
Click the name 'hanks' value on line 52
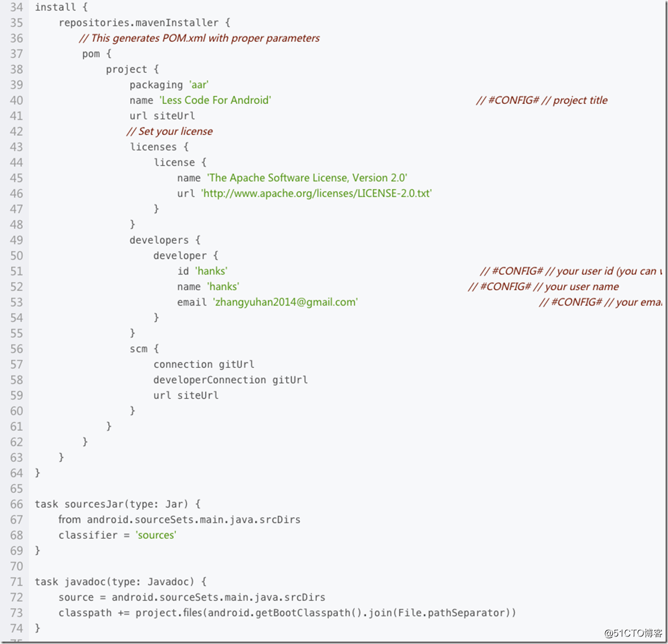tap(223, 286)
